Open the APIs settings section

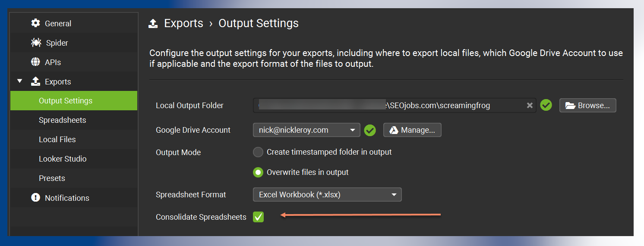[x=74, y=62]
